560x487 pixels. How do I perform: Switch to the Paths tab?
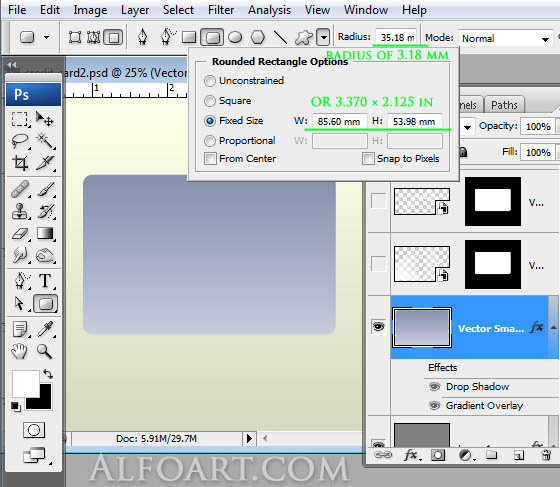(504, 105)
